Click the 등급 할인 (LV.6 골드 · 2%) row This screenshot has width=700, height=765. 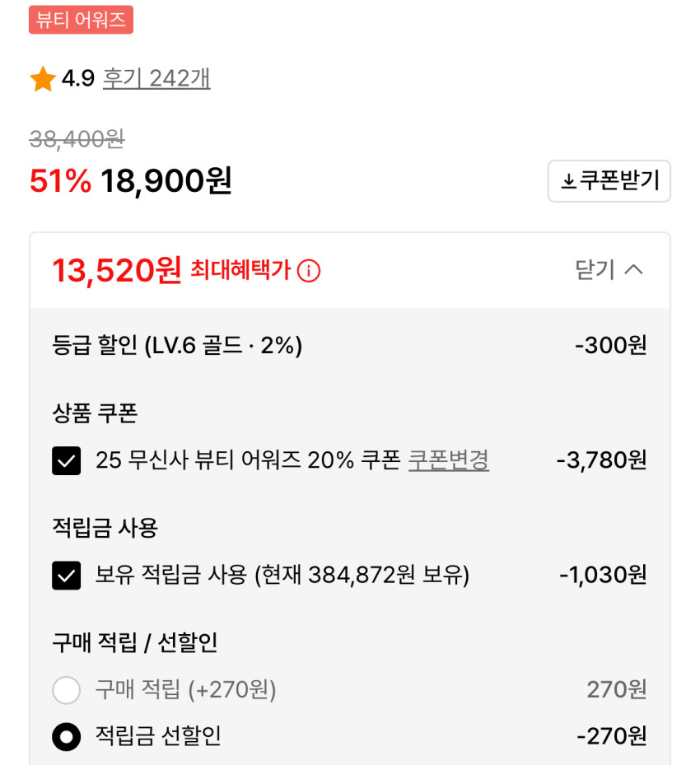coord(177,346)
